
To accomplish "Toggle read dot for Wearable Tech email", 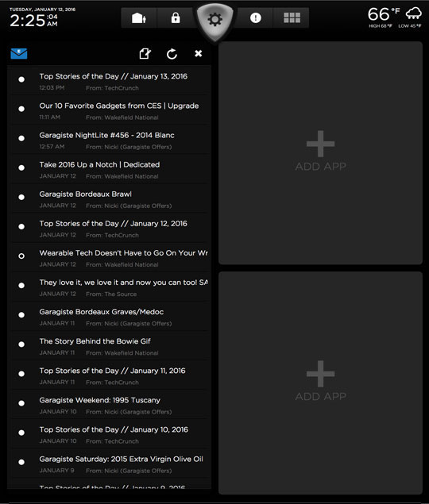I will coord(21,256).
